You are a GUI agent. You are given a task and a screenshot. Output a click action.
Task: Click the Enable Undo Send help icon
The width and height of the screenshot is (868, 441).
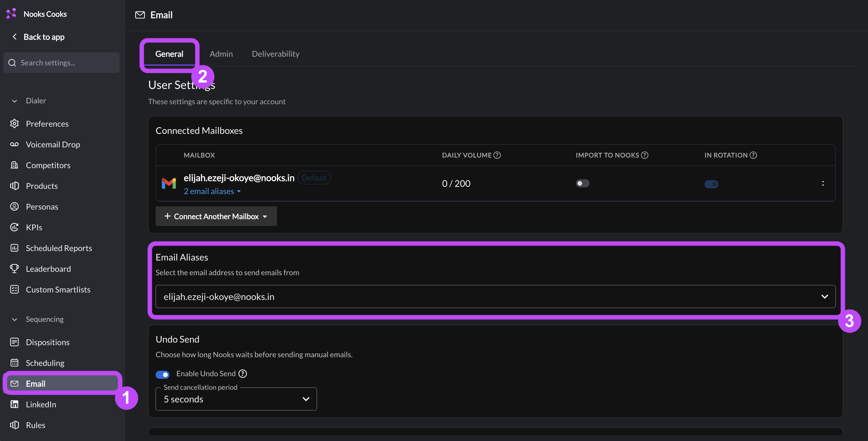(243, 374)
